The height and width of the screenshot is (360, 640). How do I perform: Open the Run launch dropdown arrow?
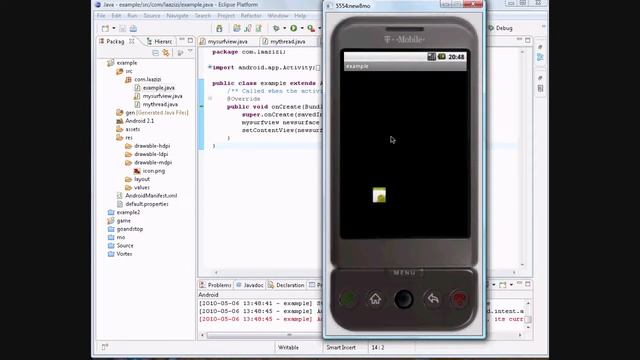[302, 28]
